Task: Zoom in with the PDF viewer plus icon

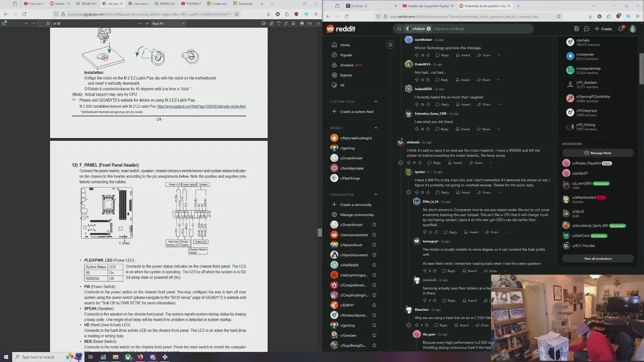Action: pos(147,23)
